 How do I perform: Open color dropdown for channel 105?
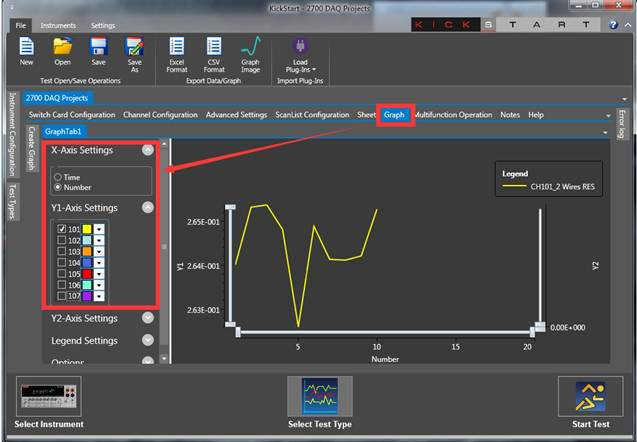click(99, 274)
